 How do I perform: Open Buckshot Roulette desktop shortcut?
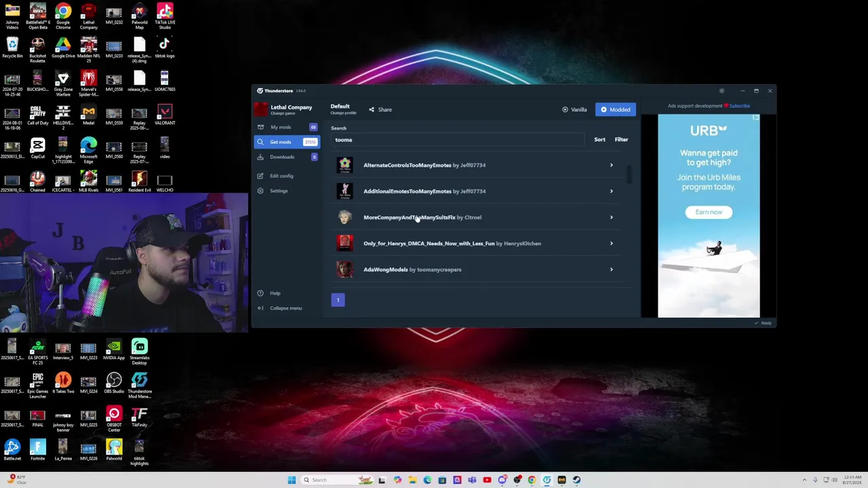pyautogui.click(x=37, y=50)
